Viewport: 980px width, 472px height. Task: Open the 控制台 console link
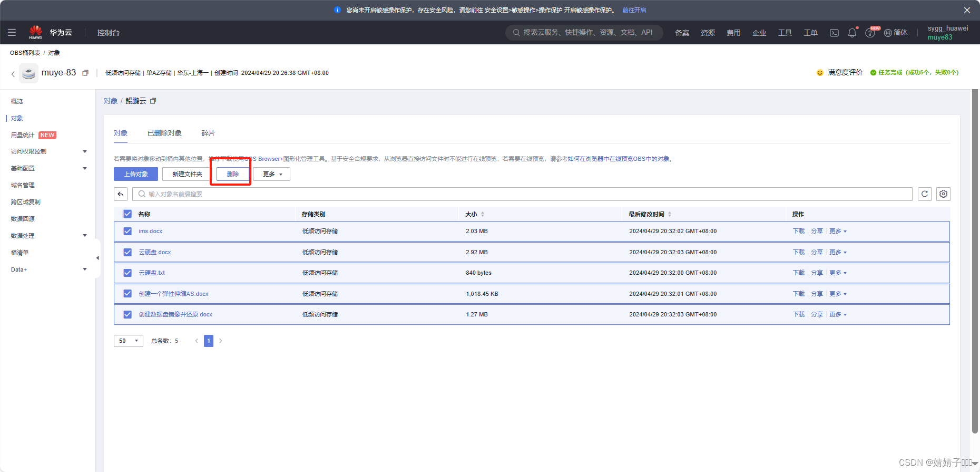[108, 33]
